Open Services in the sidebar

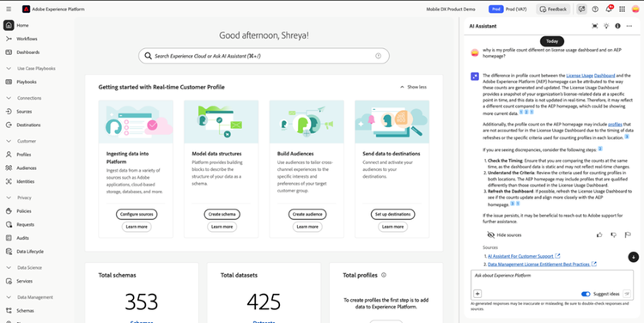tap(24, 281)
